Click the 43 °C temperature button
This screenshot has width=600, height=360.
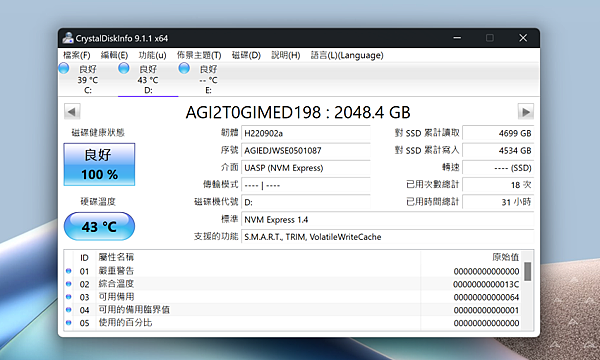click(x=99, y=226)
